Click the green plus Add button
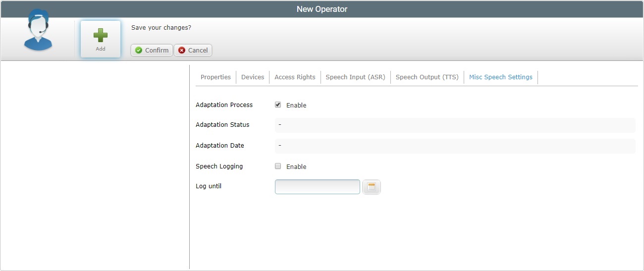The height and width of the screenshot is (271, 644). point(101,39)
